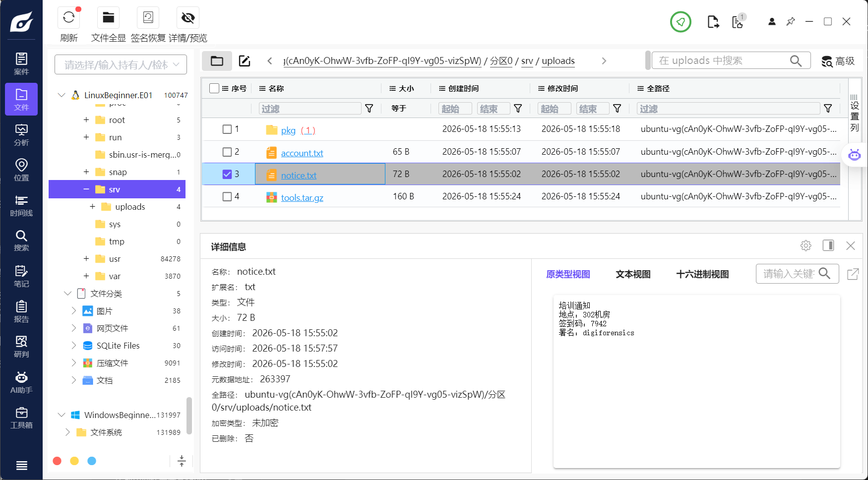Viewport: 868px width, 480px height.
Task: Open 研判 in the left sidebar
Action: pyautogui.click(x=21, y=347)
